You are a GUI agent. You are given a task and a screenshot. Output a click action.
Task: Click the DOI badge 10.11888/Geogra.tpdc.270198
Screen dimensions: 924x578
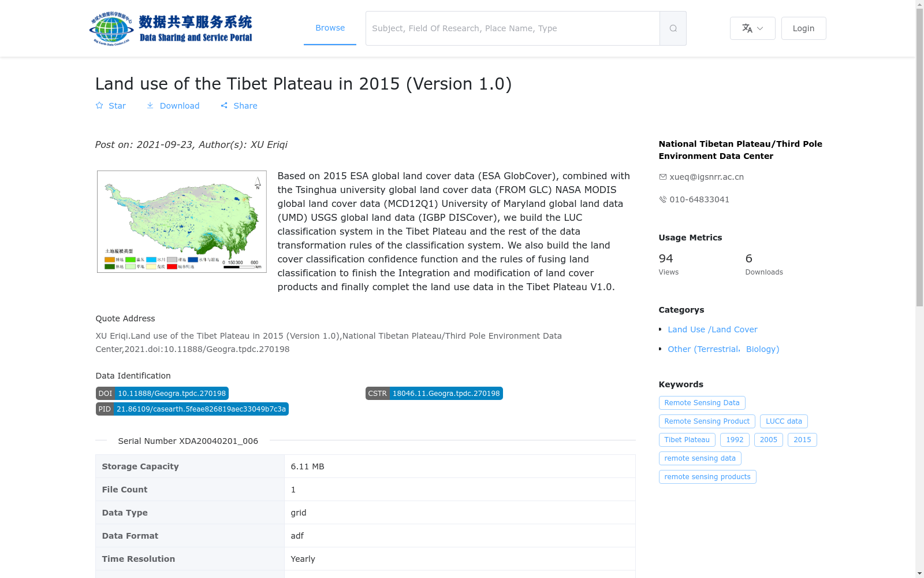162,394
